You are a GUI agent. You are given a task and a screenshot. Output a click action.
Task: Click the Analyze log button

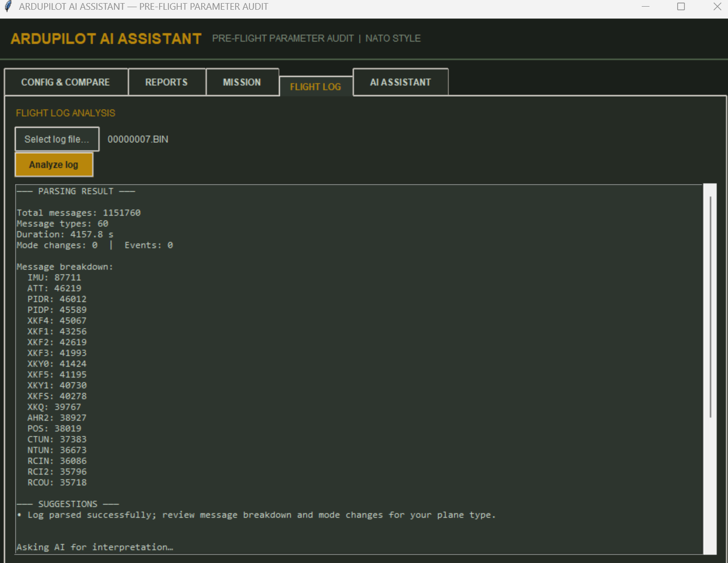point(54,164)
